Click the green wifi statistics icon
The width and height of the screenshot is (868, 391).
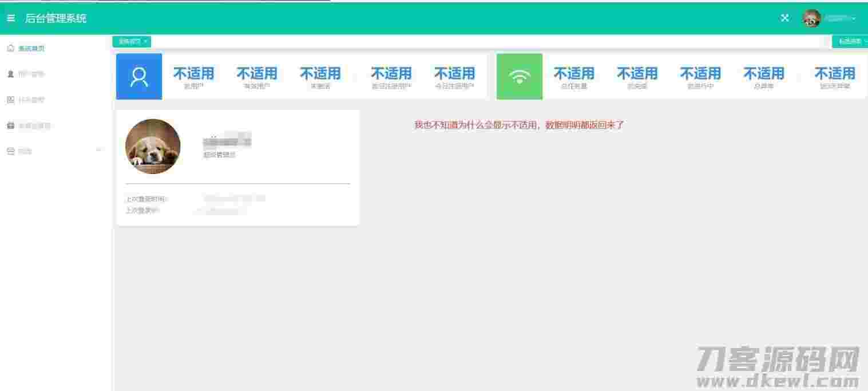520,76
